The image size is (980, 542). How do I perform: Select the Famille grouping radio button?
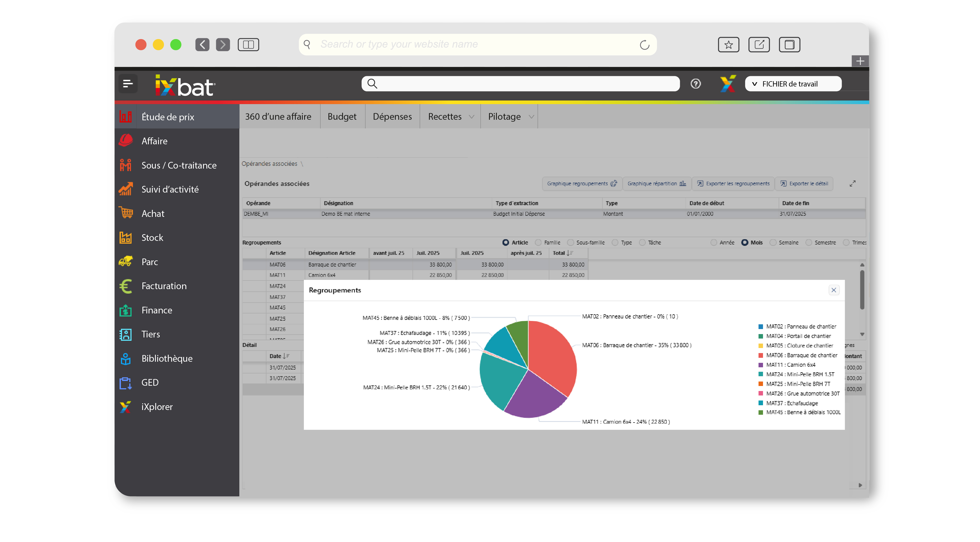[x=538, y=243]
